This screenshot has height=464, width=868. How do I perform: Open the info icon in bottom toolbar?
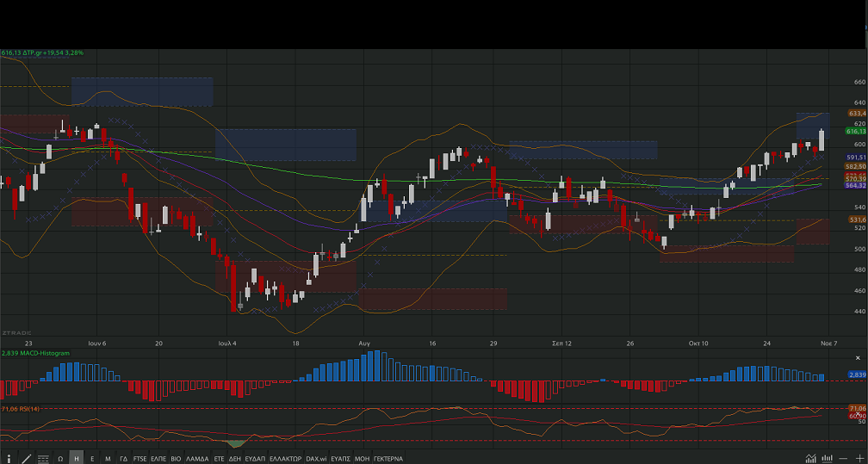(x=9, y=459)
